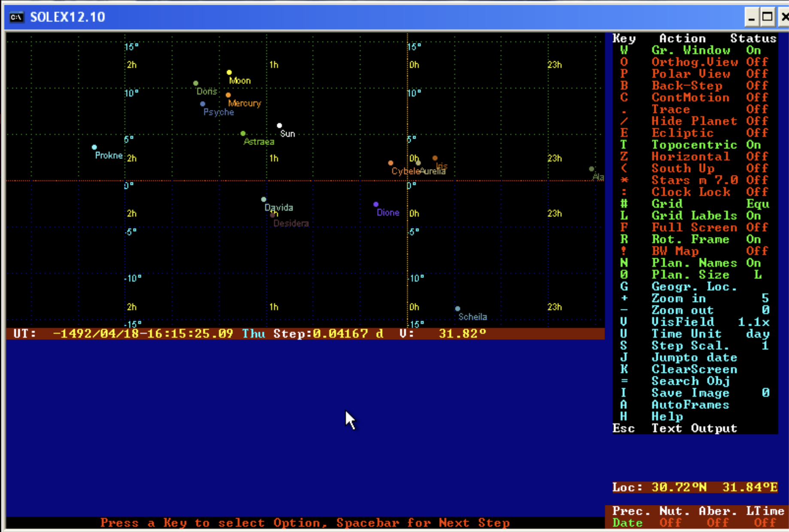Screen dimensions: 789x532
Task: Toggle the Ecliptic option
Action: [694, 133]
